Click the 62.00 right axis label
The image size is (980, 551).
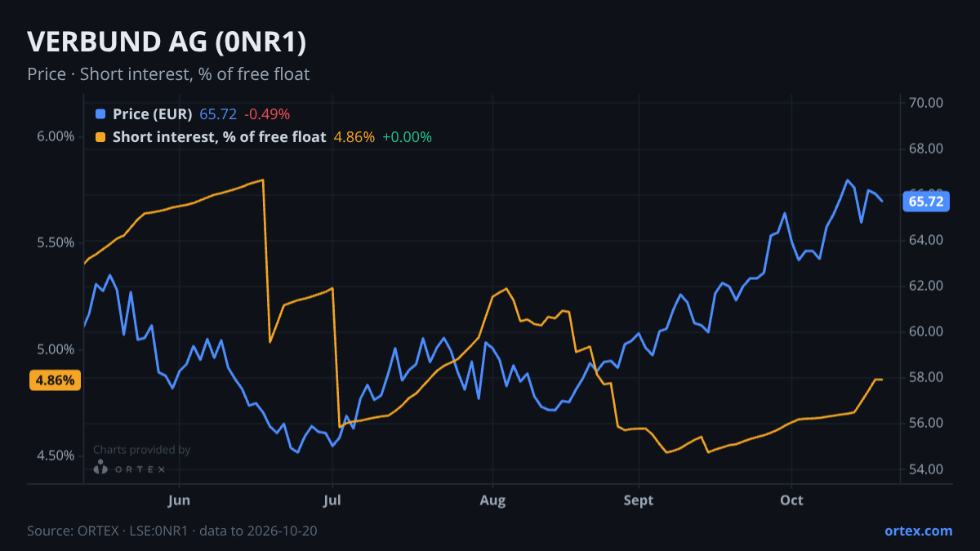coord(926,286)
